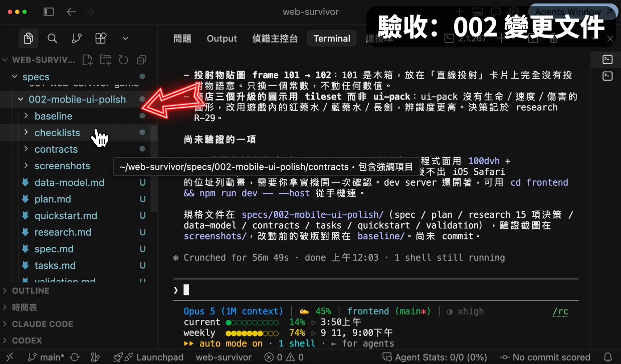Show Agent Stats in status bar
621x364 pixels.
click(x=434, y=357)
